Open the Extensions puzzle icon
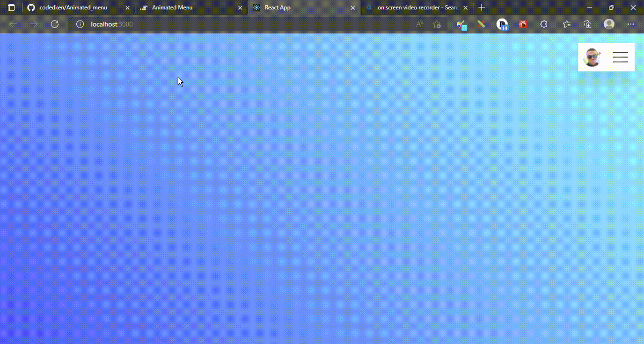644x344 pixels. point(543,24)
